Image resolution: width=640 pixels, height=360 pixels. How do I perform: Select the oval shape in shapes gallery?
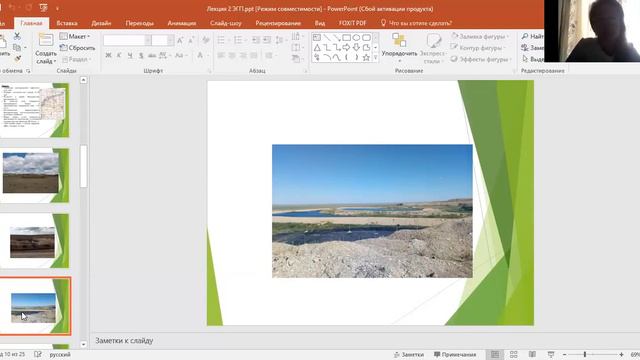[356, 38]
